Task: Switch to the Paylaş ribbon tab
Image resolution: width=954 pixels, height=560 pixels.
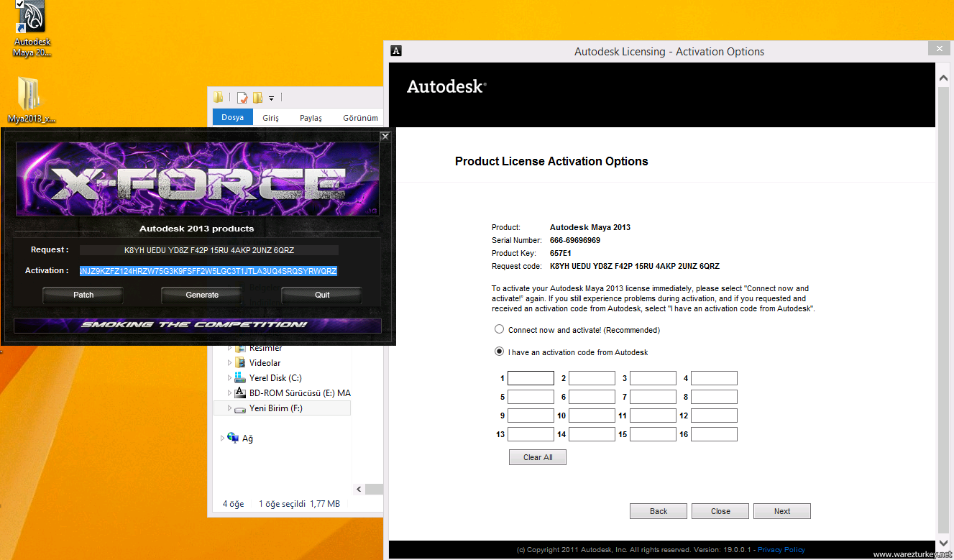Action: point(311,118)
